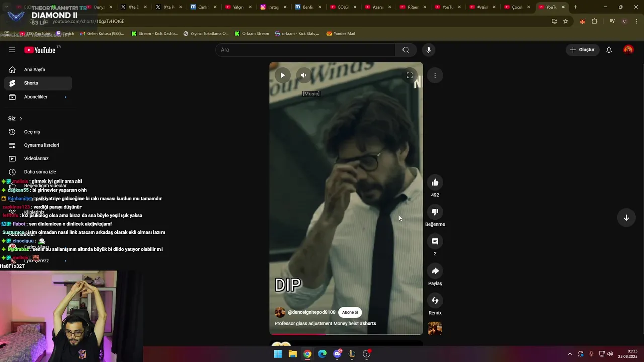Screen dimensions: 644x362
Task: Open the account avatar menu
Action: [x=628, y=50]
